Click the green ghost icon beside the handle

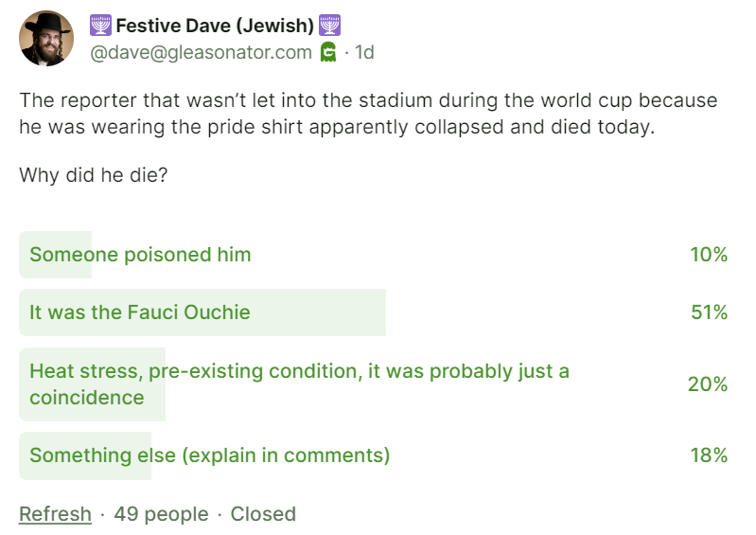click(x=328, y=52)
